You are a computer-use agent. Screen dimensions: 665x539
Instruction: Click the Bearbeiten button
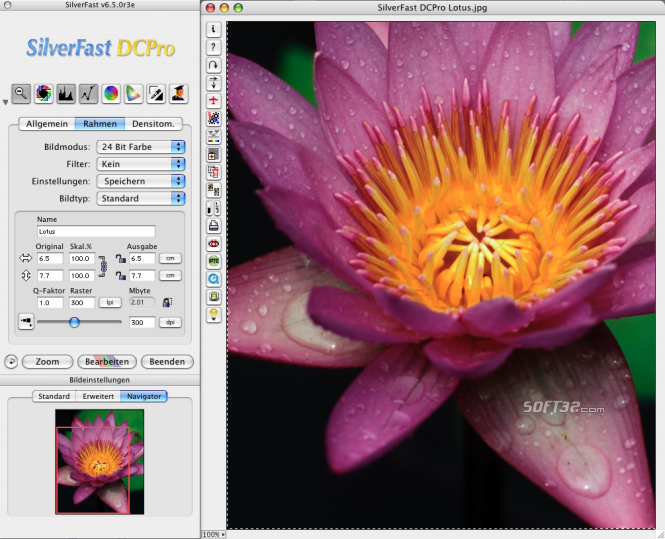click(107, 362)
